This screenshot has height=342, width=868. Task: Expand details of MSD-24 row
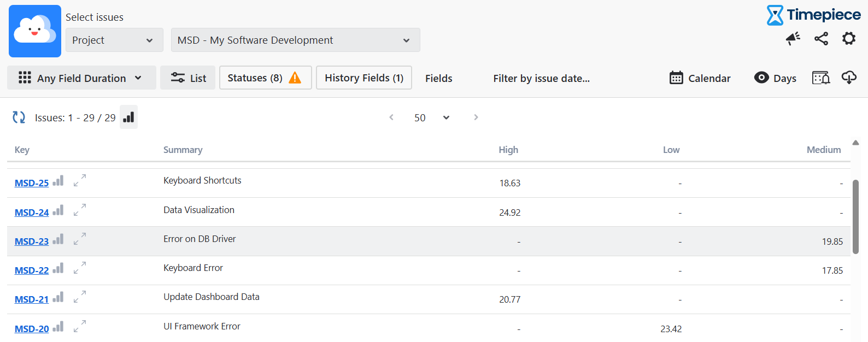coord(80,209)
